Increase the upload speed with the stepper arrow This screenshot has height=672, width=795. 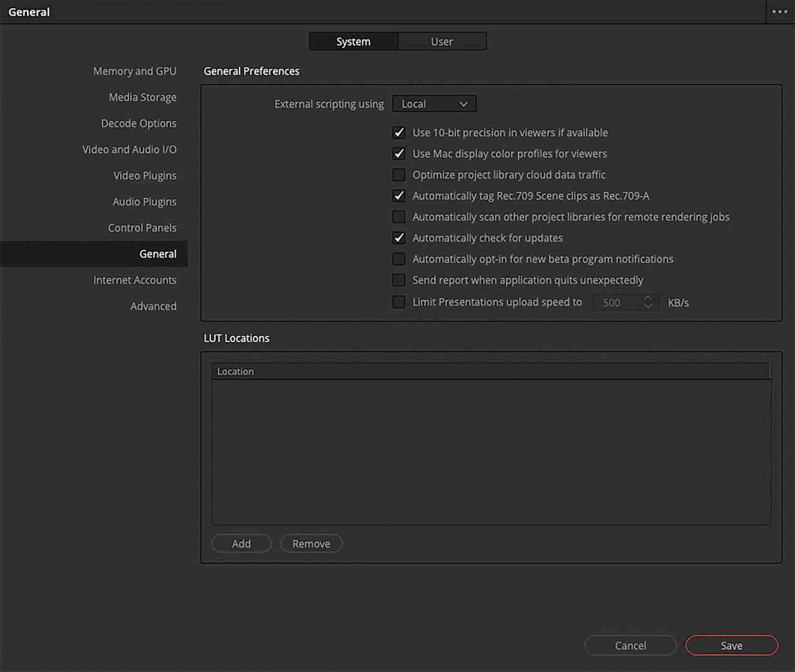coord(648,299)
